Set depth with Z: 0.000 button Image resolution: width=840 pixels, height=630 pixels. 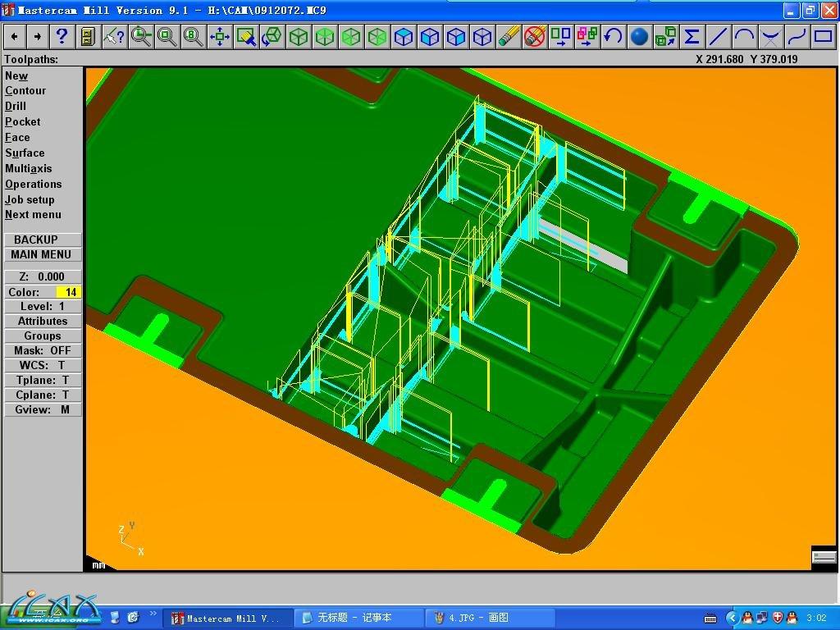pos(43,277)
